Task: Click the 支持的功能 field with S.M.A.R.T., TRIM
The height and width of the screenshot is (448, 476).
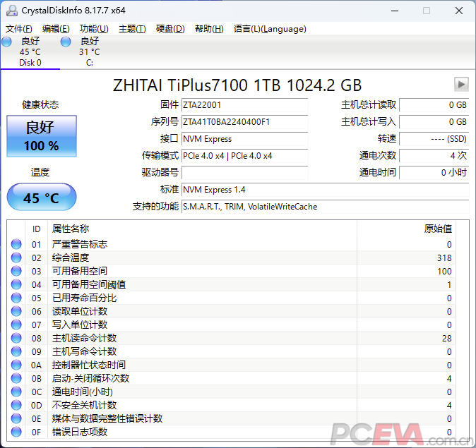Action: point(326,207)
